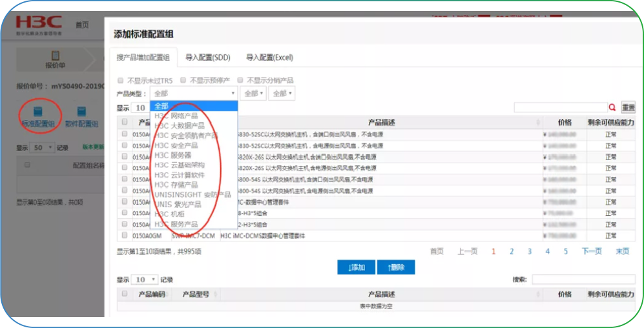Click sort arrows on upper 产品描述 column

pos(538,122)
